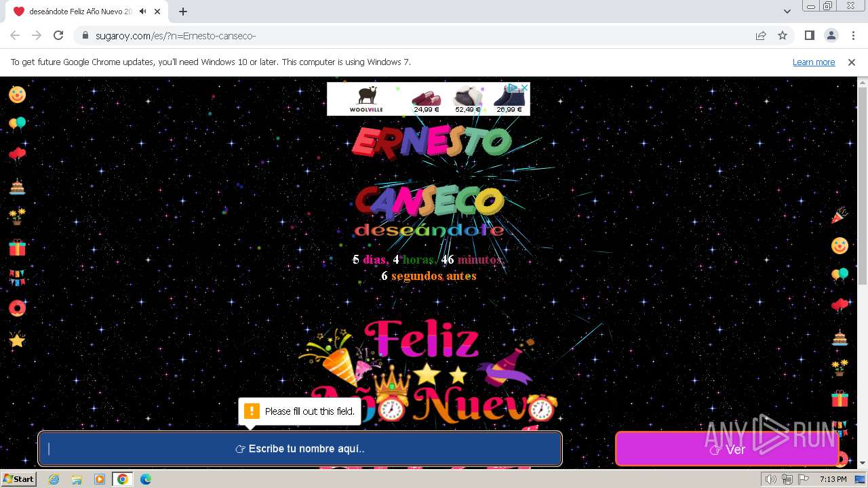The width and height of the screenshot is (868, 488).
Task: Open Chrome side panel
Action: [x=810, y=35]
